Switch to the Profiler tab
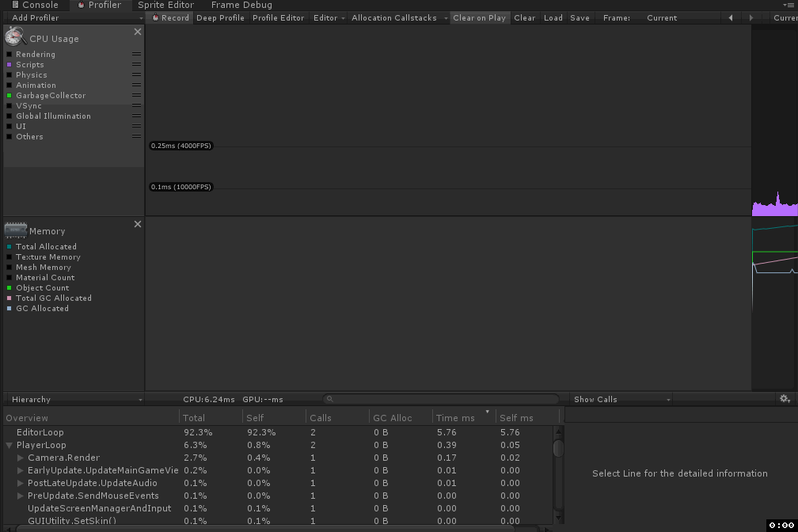 99,5
